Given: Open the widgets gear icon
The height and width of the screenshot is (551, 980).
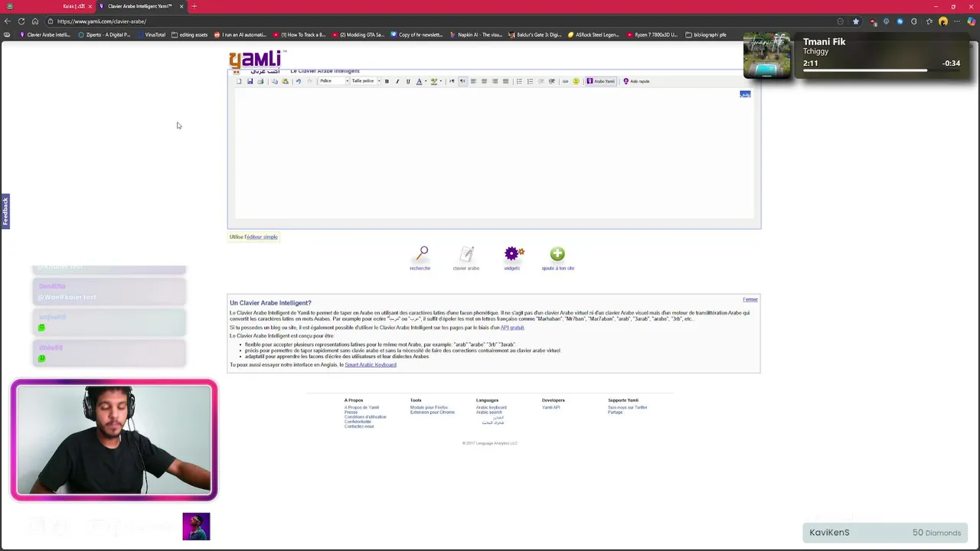Looking at the screenshot, I should (514, 253).
